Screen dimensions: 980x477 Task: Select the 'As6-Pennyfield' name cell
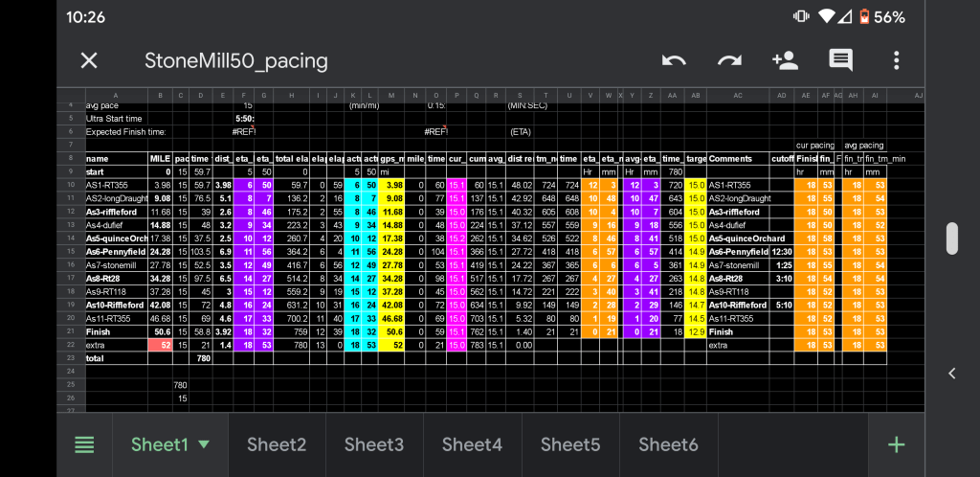pos(115,251)
